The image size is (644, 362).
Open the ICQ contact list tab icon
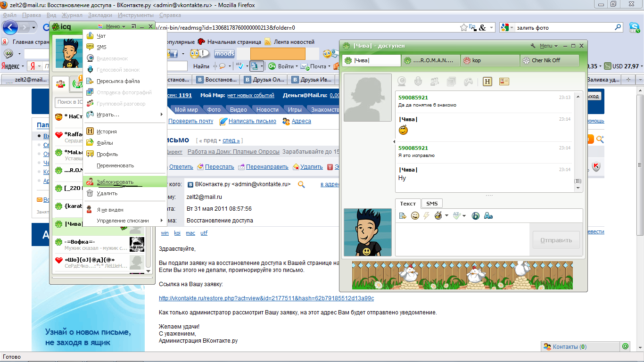pyautogui.click(x=61, y=84)
